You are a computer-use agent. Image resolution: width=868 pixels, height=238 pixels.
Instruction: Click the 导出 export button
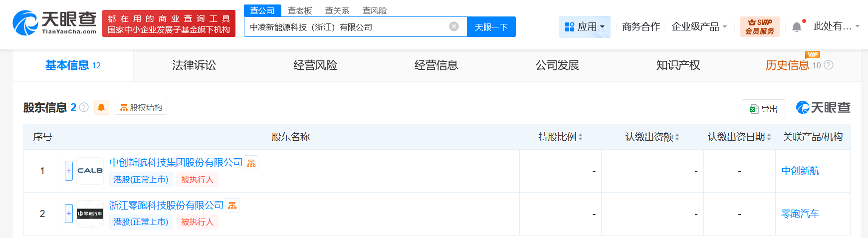(763, 109)
